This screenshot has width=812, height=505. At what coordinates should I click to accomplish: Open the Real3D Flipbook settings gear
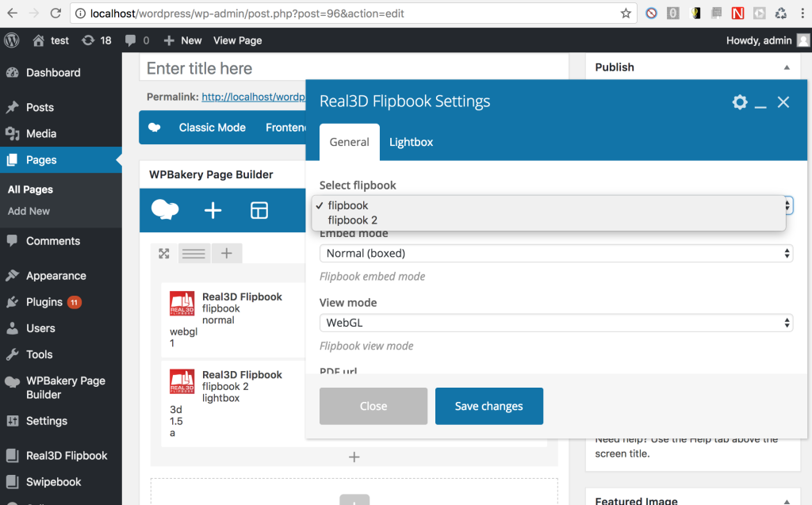pyautogui.click(x=739, y=101)
